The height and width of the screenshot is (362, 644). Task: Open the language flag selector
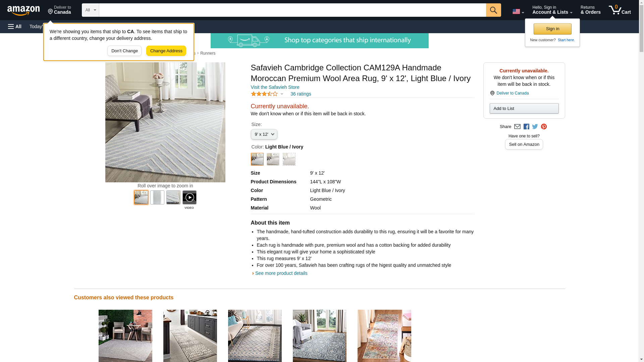(x=518, y=11)
